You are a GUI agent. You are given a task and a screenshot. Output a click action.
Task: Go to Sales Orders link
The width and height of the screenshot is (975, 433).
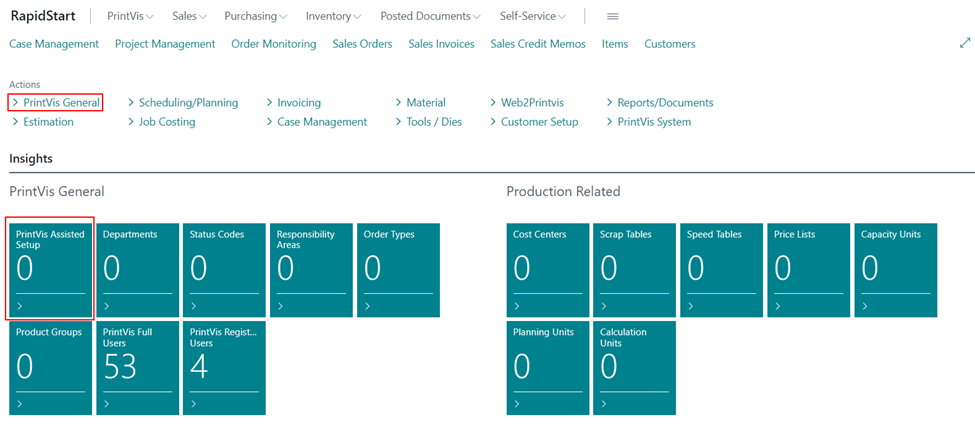pos(363,44)
